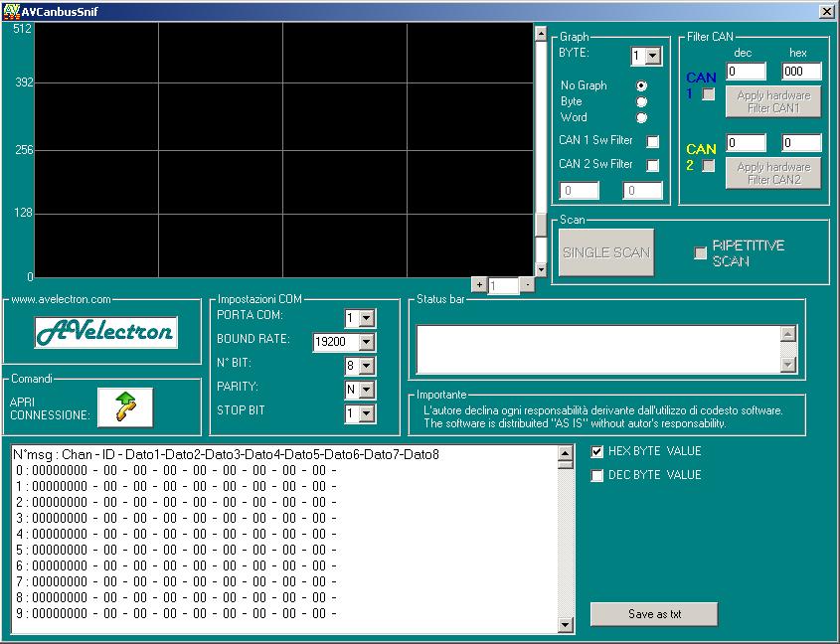840x644 pixels.
Task: Expand the PARITY dropdown
Action: point(367,390)
